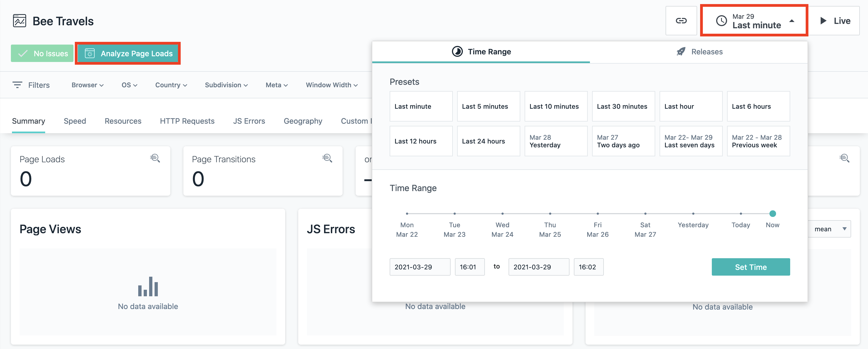Click the magnifier icon on Page Loads card
Screen dimensions: 868x349
click(x=155, y=158)
